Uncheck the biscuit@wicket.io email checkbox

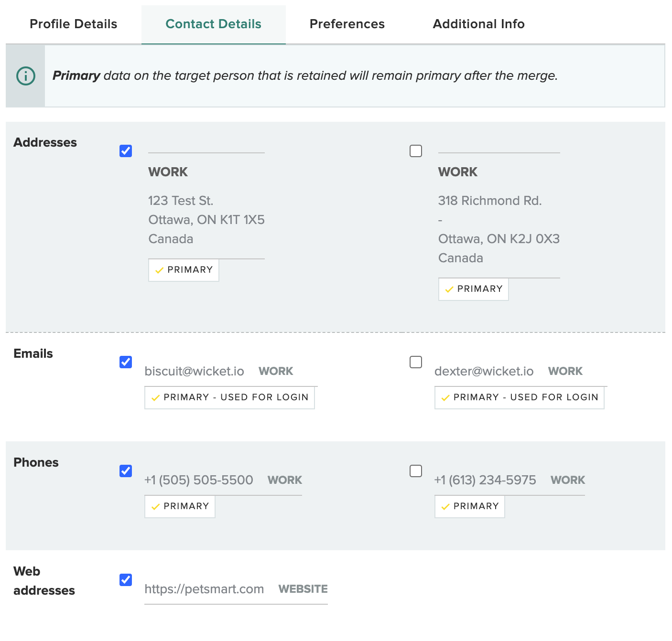click(x=126, y=362)
